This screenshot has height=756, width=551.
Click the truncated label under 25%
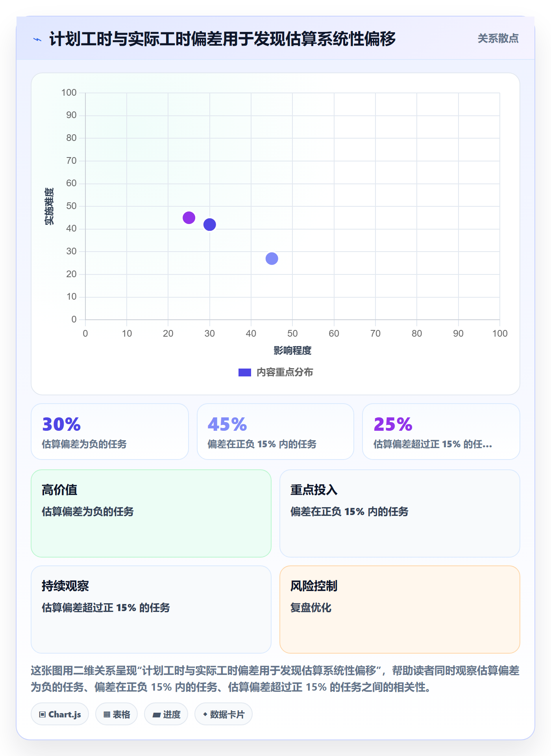433,444
